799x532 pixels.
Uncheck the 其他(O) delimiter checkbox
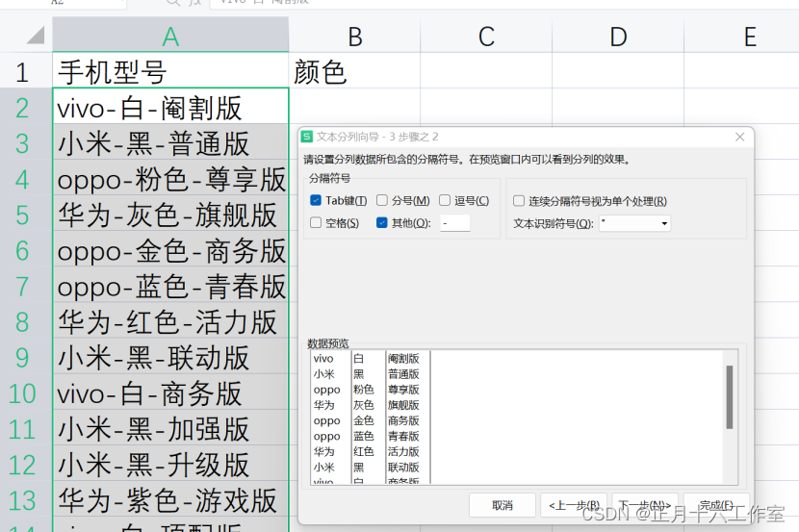(381, 223)
